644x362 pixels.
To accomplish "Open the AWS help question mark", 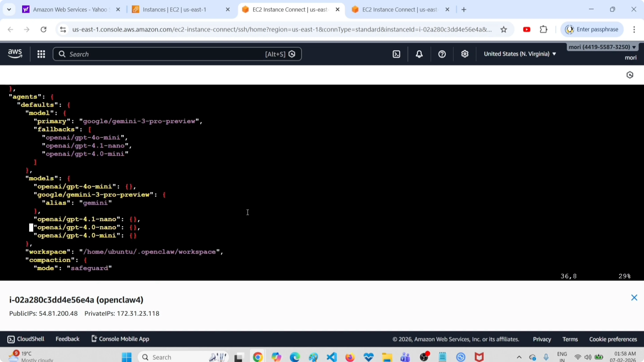I will 442,54.
